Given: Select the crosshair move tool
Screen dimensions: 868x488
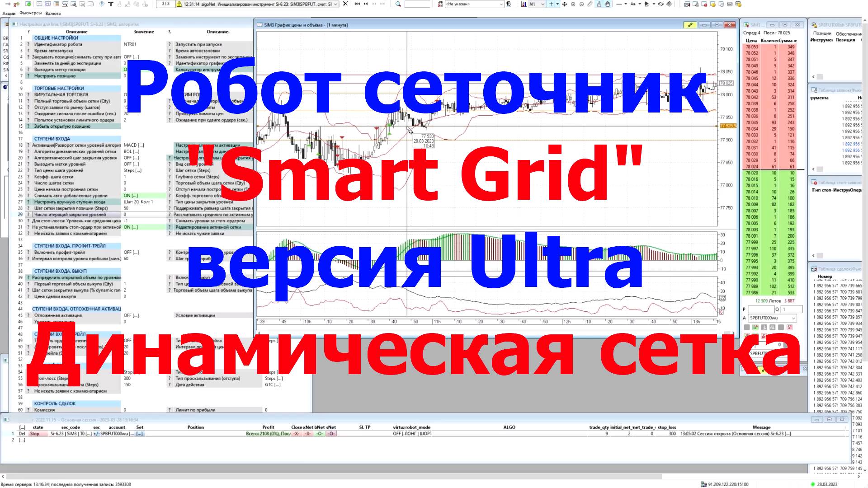Looking at the screenshot, I should tap(565, 4).
